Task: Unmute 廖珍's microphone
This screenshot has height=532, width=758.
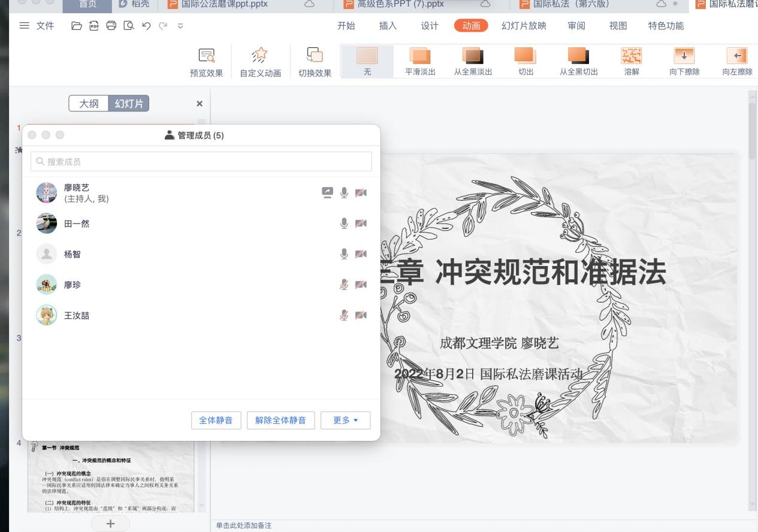Action: pyautogui.click(x=344, y=285)
